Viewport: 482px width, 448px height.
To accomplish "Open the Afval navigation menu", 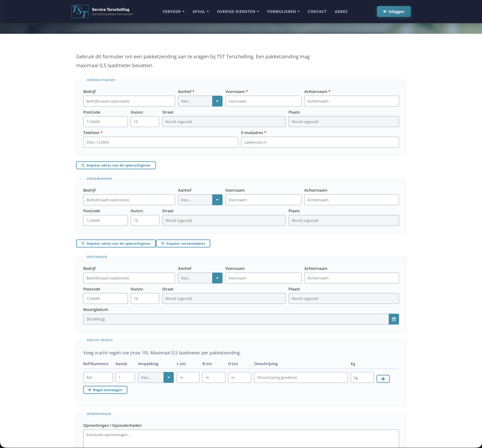I will 200,11.
